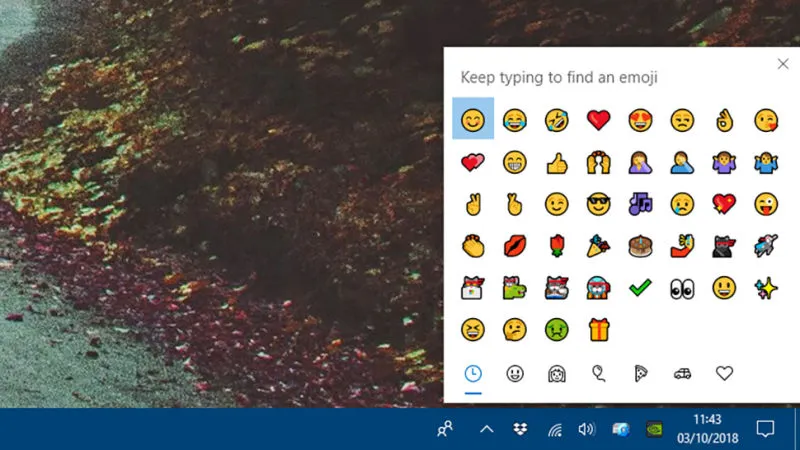
Task: Switch to smiley faces emoji category
Action: pyautogui.click(x=515, y=373)
